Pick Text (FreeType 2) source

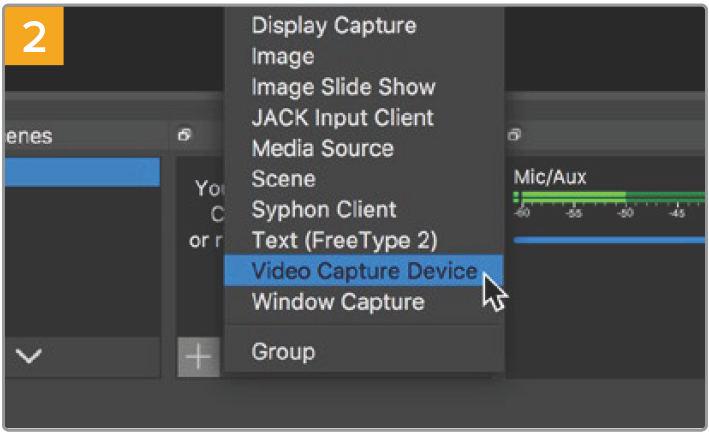344,240
